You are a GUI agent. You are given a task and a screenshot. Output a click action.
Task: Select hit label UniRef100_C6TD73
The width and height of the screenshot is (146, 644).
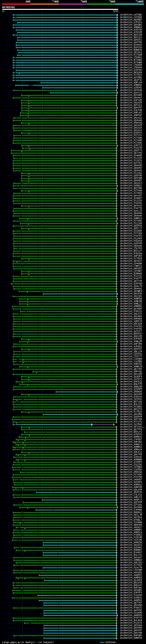[131, 379]
